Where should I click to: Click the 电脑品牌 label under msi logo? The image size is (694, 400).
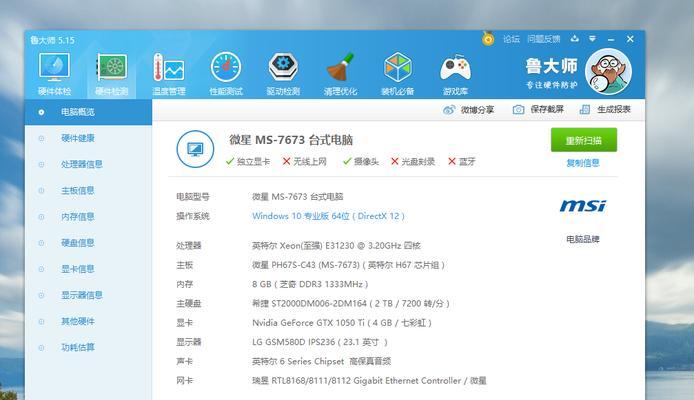pyautogui.click(x=583, y=239)
